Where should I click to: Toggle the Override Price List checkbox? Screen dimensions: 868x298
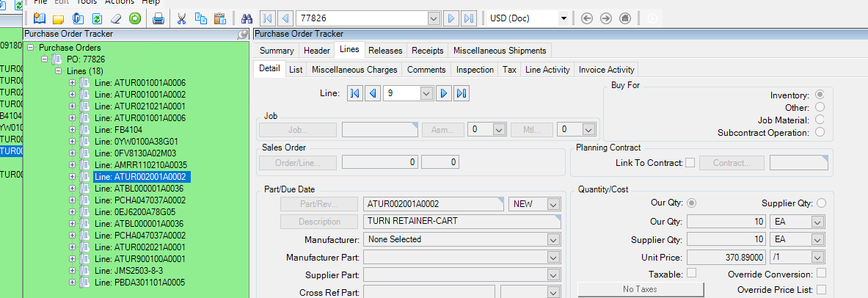click(x=822, y=289)
